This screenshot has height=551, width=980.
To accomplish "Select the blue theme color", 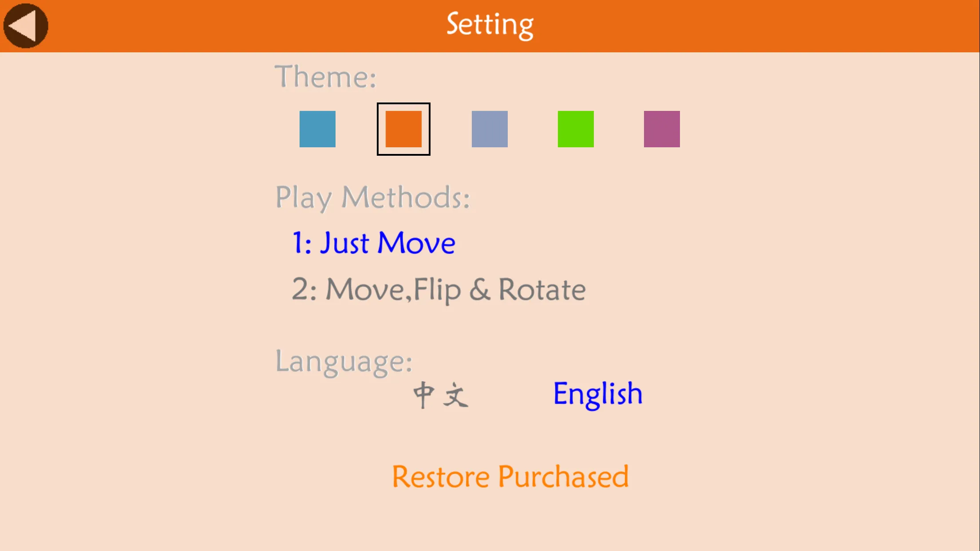I will click(317, 129).
